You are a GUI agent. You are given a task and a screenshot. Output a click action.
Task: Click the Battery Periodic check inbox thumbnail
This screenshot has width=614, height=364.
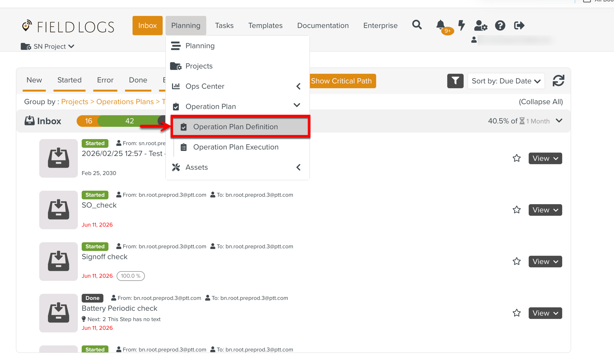[58, 313]
